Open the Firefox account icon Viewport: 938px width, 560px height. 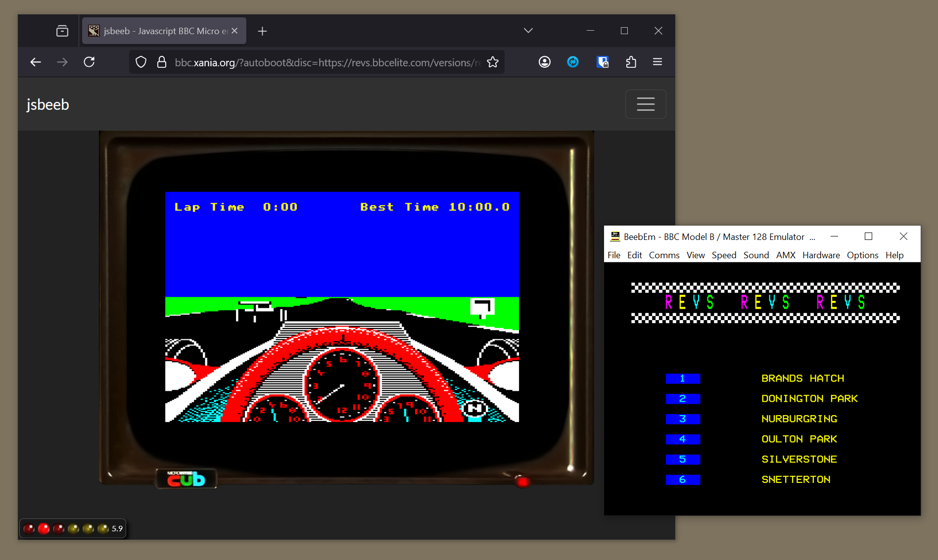(x=545, y=62)
